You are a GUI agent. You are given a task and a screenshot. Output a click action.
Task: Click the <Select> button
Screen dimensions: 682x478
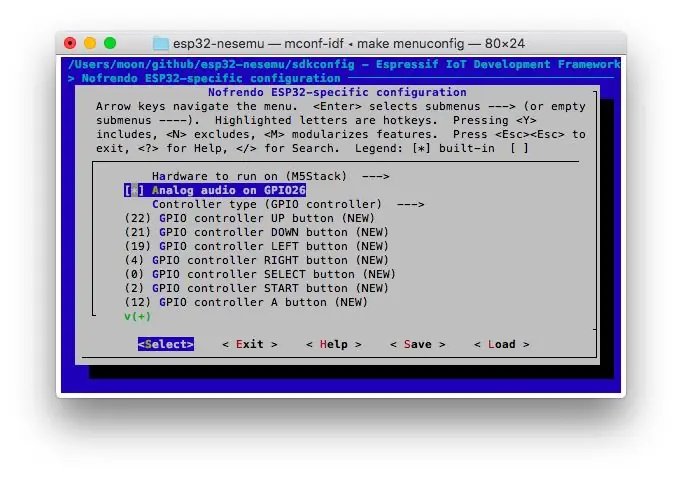(x=166, y=344)
